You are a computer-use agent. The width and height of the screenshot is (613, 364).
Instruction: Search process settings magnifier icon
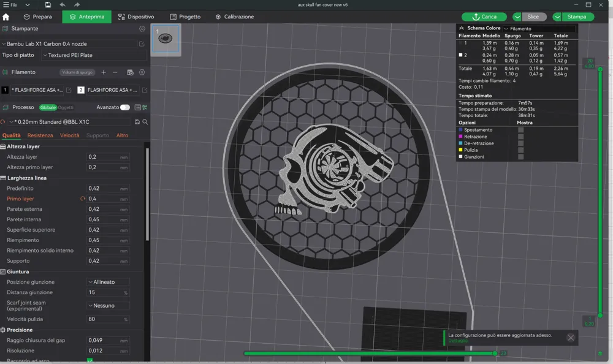tap(145, 122)
